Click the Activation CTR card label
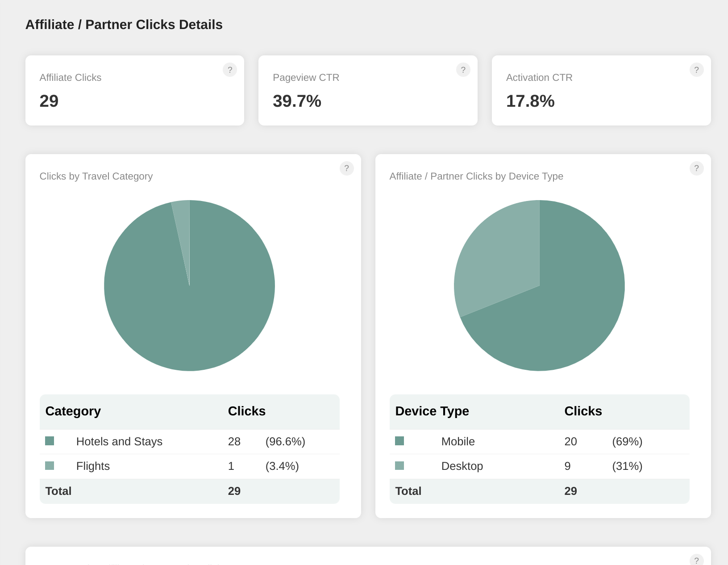728x565 pixels. tap(539, 77)
